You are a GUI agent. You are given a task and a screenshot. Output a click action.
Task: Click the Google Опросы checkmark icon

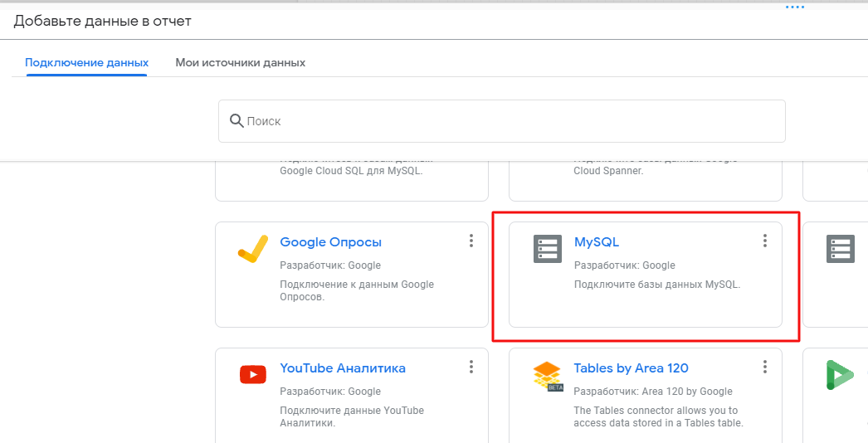253,248
